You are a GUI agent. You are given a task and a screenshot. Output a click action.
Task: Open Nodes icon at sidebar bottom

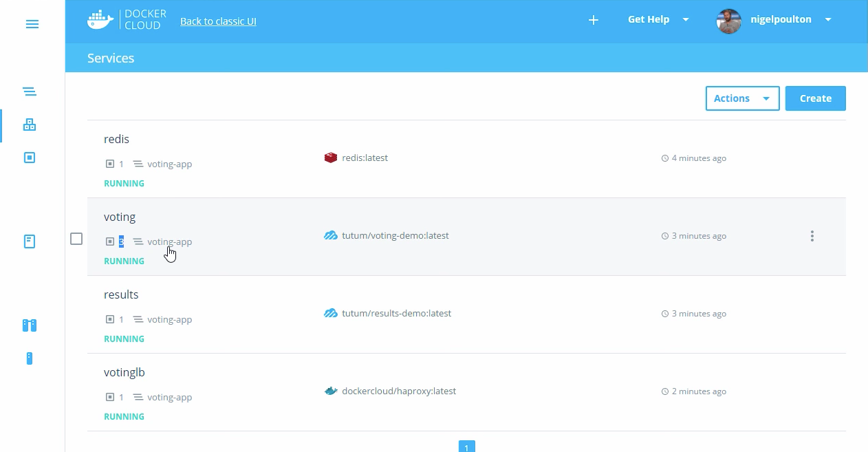tap(29, 358)
